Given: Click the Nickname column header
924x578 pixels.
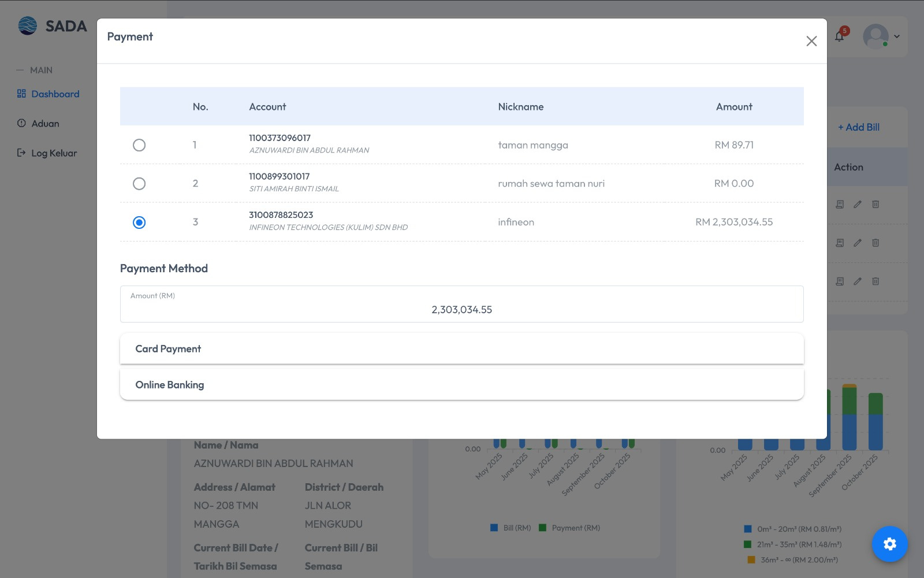Looking at the screenshot, I should coord(521,107).
